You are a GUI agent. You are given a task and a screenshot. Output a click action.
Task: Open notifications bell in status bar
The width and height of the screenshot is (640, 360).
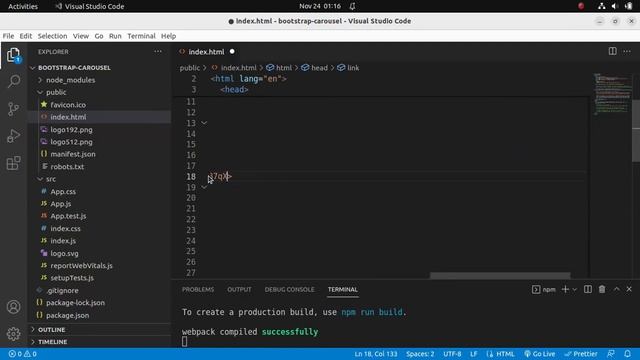point(627,354)
